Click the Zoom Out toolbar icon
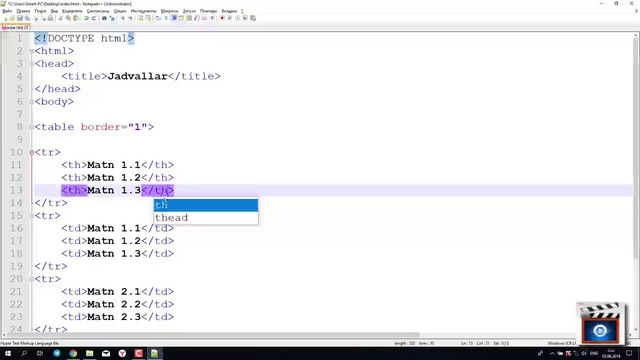The width and height of the screenshot is (640, 360). pyautogui.click(x=130, y=18)
